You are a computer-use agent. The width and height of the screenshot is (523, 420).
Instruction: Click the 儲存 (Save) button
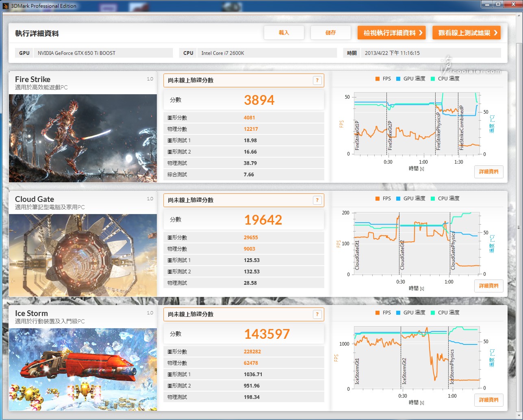point(330,33)
